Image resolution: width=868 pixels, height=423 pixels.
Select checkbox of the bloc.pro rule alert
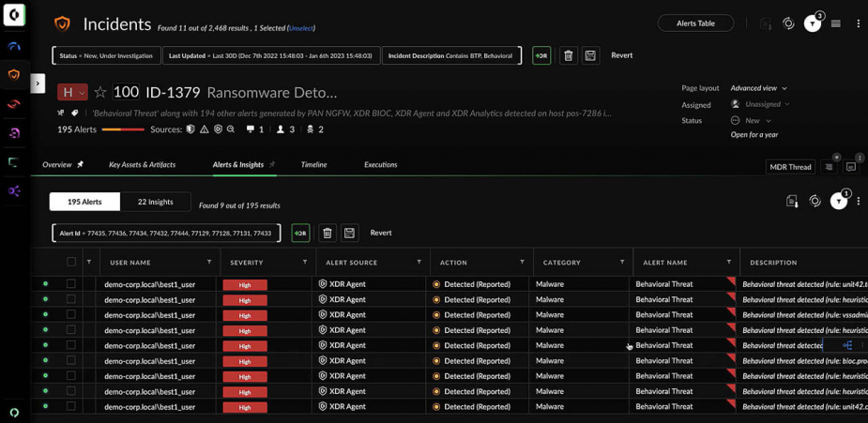pyautogui.click(x=71, y=360)
